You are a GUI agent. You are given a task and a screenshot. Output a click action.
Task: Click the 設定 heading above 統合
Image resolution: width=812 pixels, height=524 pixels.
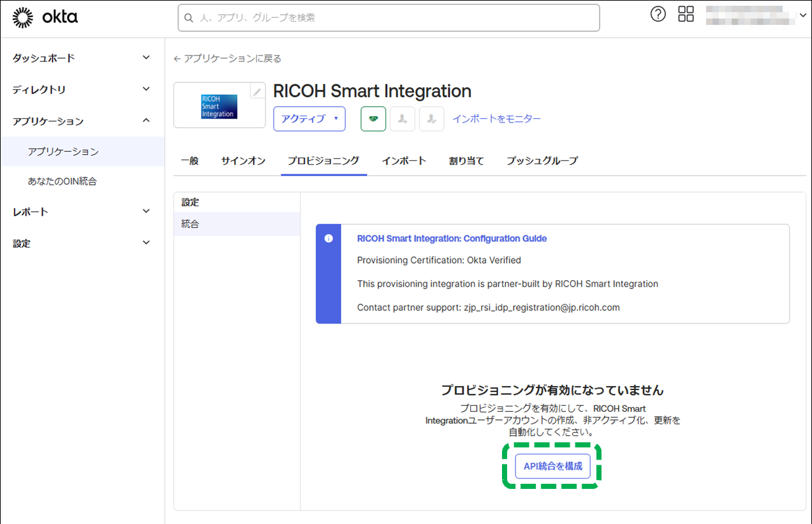(x=190, y=202)
